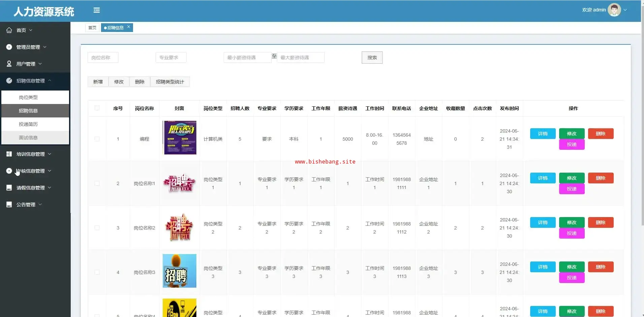644x317 pixels.
Task: Click the 招聘类型统计 button
Action: coord(170,82)
